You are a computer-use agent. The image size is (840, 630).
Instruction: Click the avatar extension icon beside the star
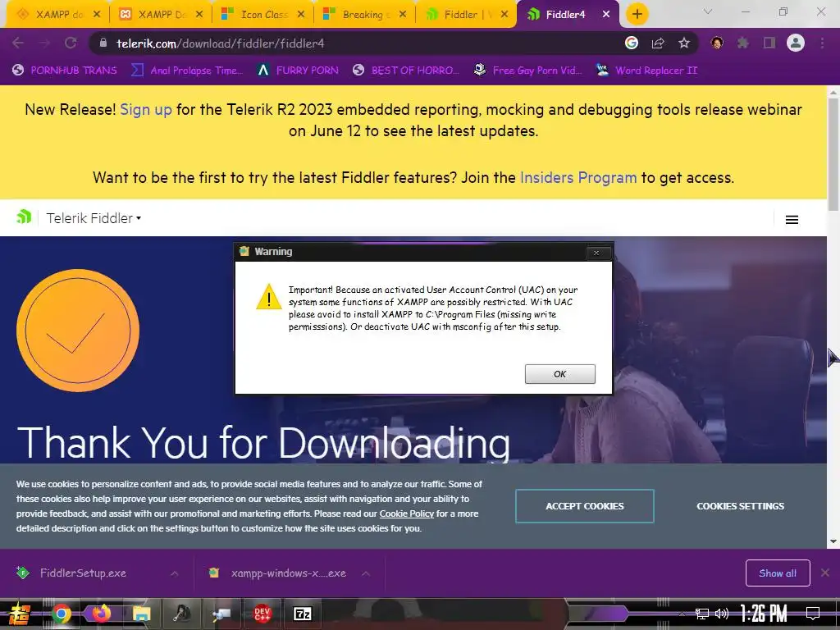tap(717, 43)
